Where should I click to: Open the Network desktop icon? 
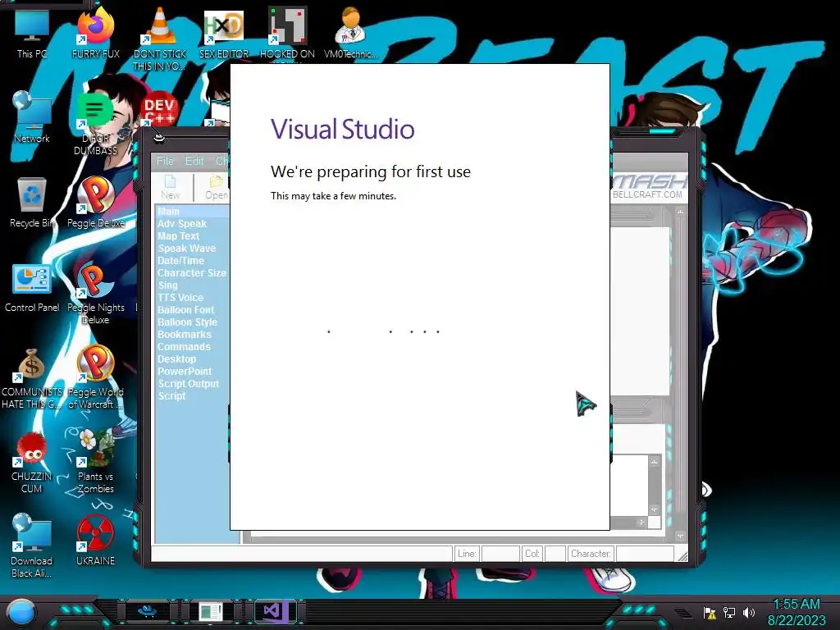[x=32, y=116]
